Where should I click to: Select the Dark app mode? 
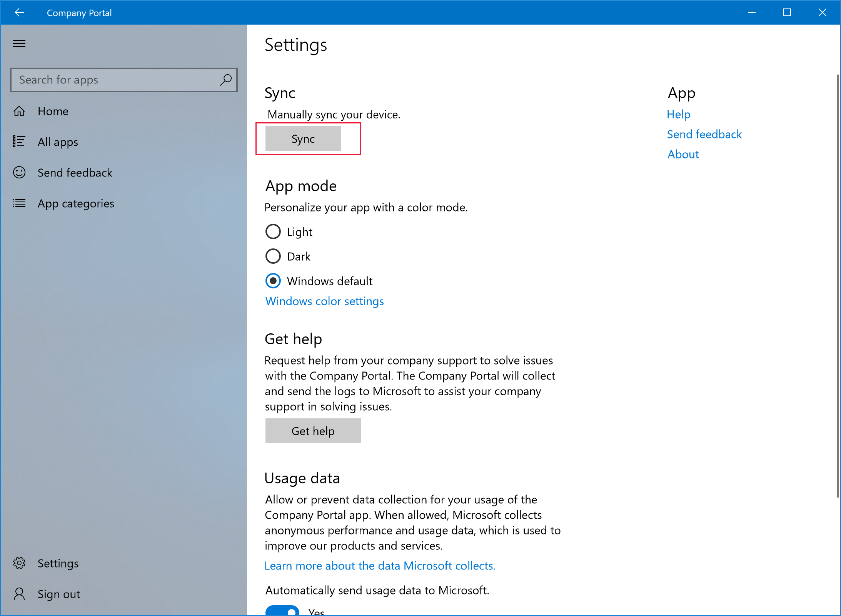point(273,256)
